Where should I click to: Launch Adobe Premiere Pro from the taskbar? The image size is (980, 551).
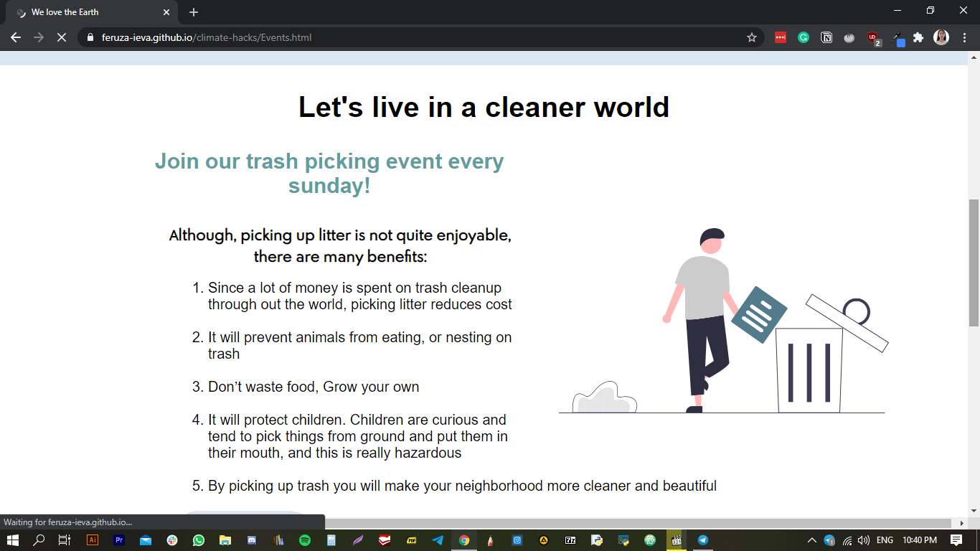[119, 540]
